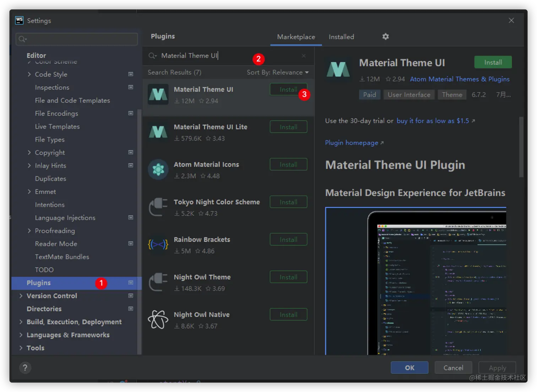Click the User Interface tag

(409, 95)
